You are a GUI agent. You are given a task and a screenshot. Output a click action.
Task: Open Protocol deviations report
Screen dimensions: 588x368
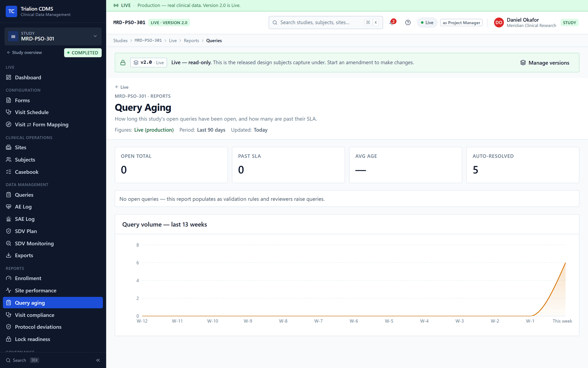tap(53, 327)
